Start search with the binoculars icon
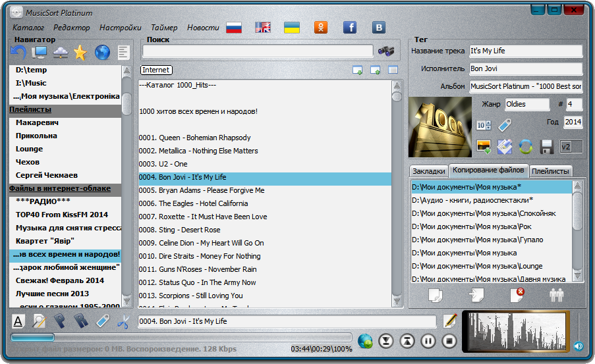The width and height of the screenshot is (595, 364). tap(386, 51)
